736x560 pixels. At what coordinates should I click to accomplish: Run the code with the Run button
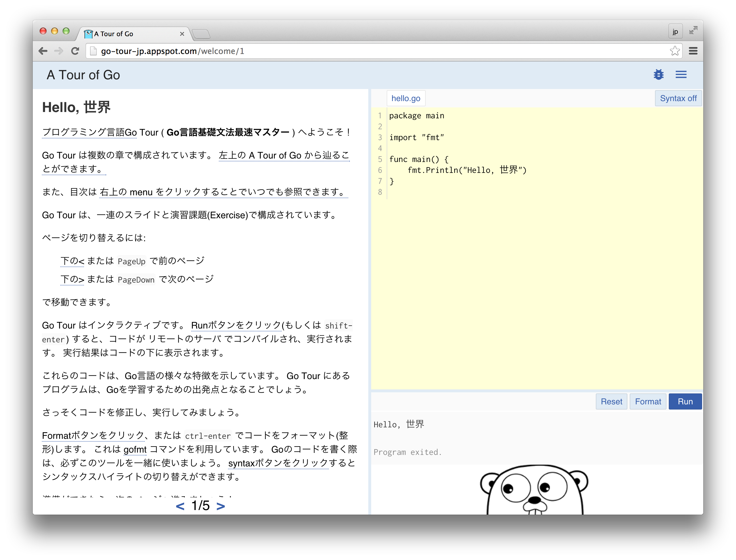click(x=685, y=401)
